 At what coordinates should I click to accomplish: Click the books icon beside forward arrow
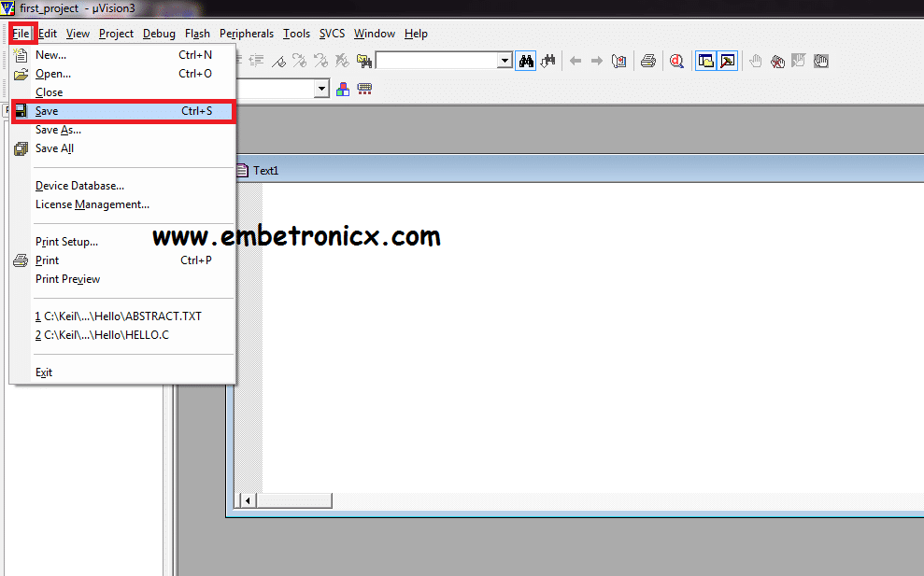pyautogui.click(x=618, y=61)
